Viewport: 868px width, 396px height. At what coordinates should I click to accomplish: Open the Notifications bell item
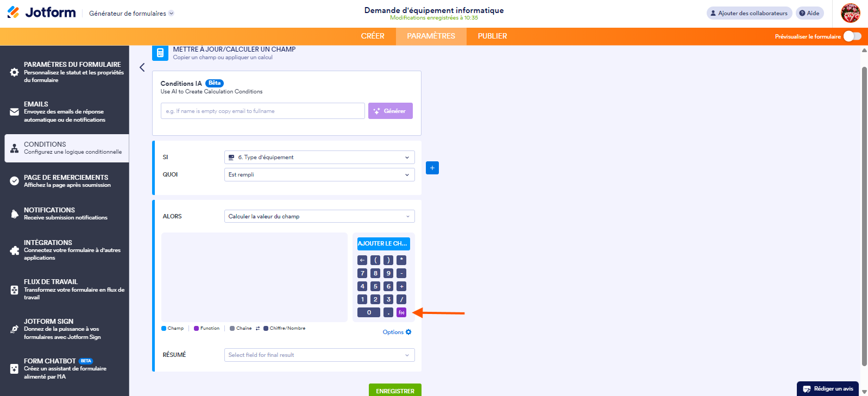[x=67, y=213]
